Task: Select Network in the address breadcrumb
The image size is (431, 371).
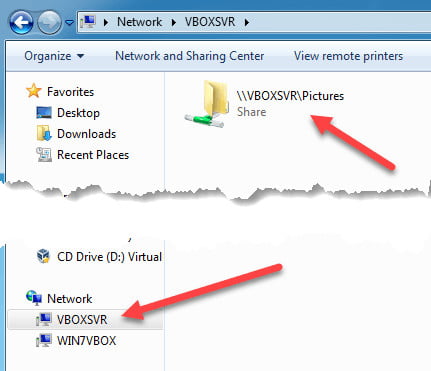Action: [x=139, y=22]
